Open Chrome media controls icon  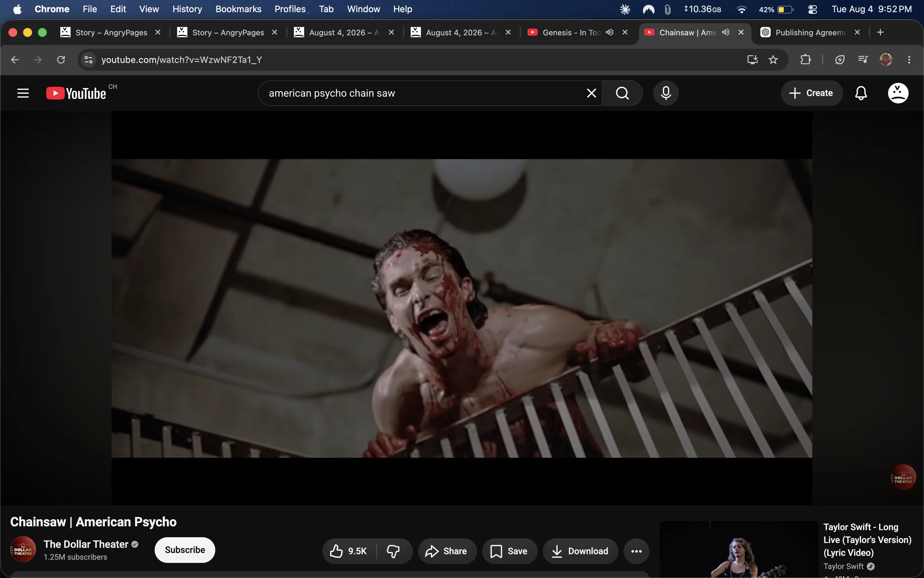tap(863, 60)
